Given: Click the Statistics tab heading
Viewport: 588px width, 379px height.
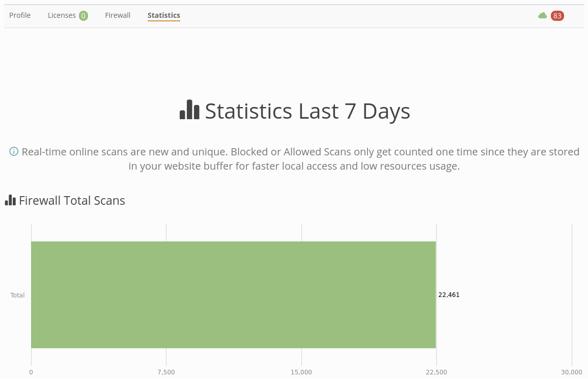Looking at the screenshot, I should click(x=164, y=15).
